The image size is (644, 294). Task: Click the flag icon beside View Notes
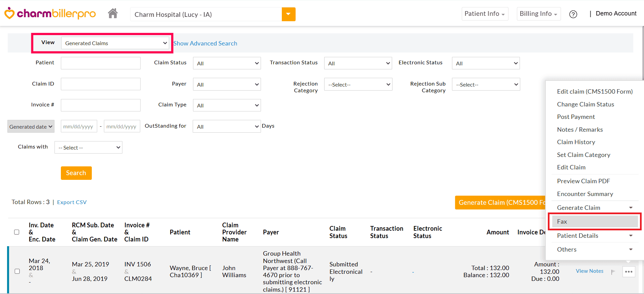pyautogui.click(x=613, y=272)
